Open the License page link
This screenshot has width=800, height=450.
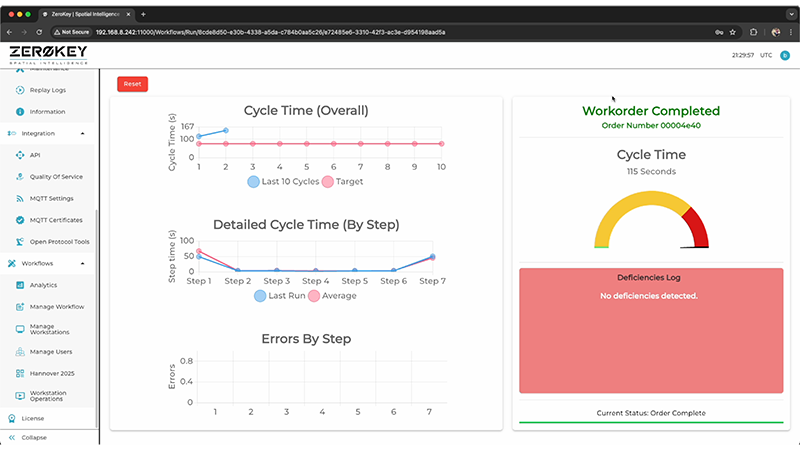[x=32, y=418]
